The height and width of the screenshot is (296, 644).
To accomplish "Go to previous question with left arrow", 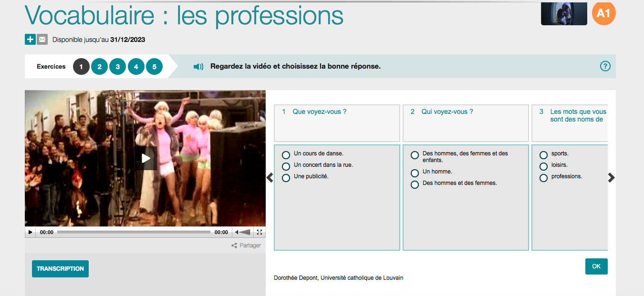I will (x=270, y=177).
